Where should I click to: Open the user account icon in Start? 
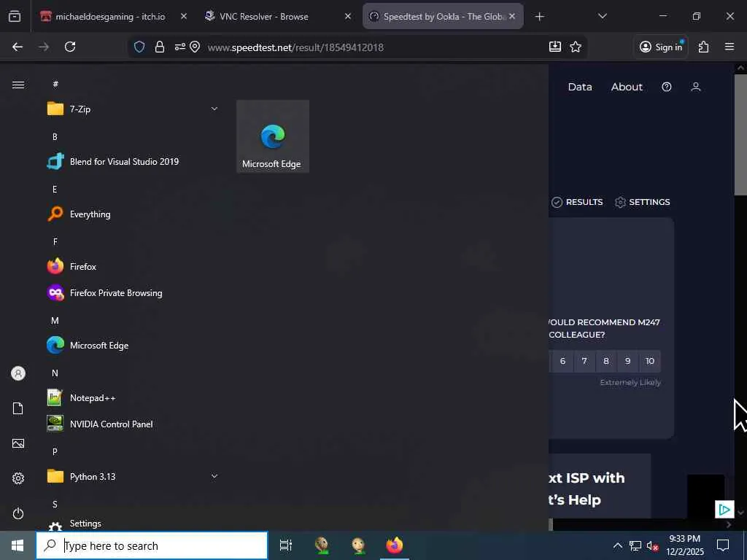coord(18,373)
